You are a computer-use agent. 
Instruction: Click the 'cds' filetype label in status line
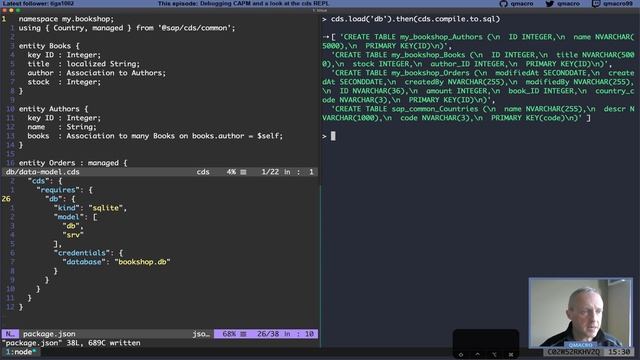coord(203,172)
